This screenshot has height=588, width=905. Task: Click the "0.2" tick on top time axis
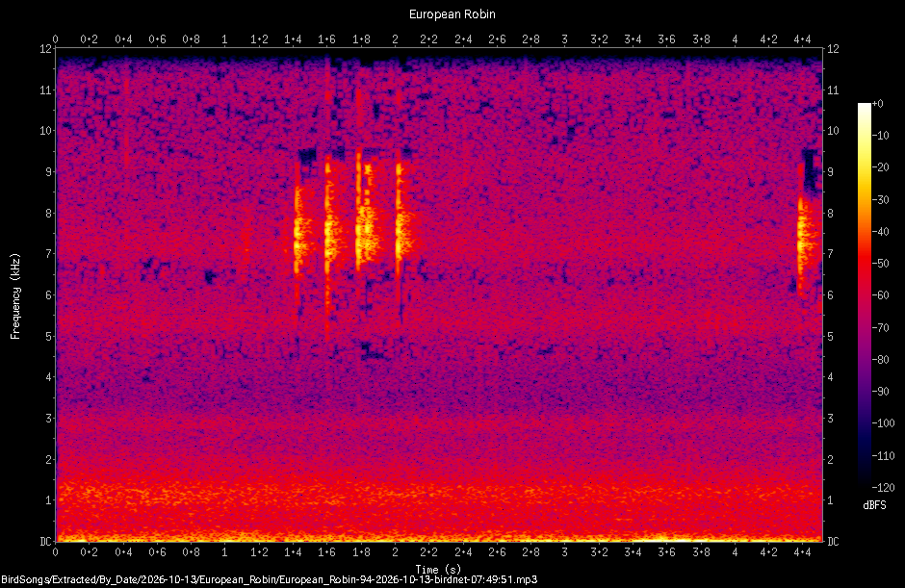coord(89,39)
